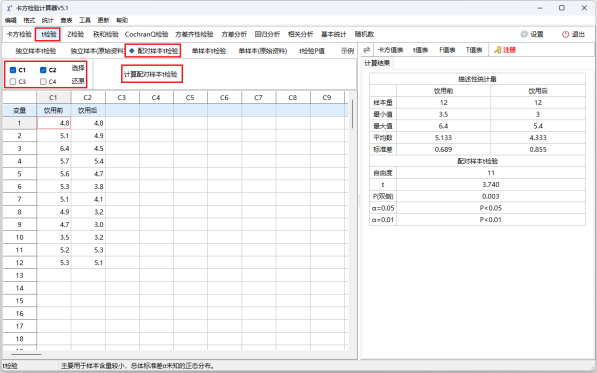Open the F值表 lookup table
The image size is (597, 373).
[x=447, y=50]
